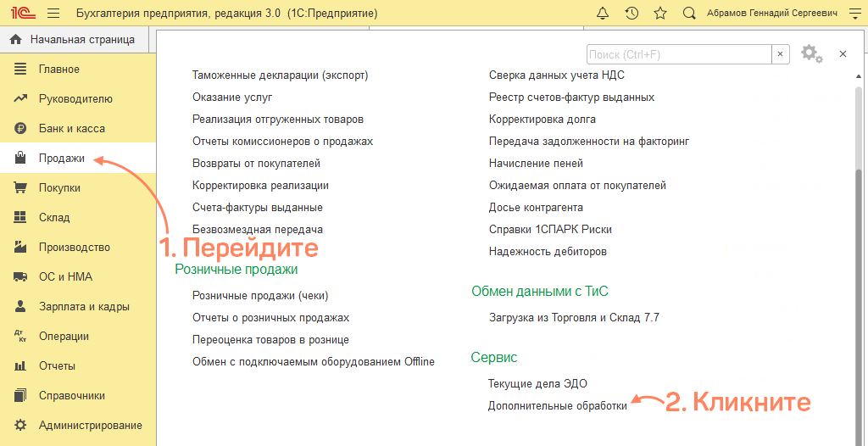Open Загрузка из Торговля и Склад 7.7
Viewport: 868px width, 446px height.
575,318
